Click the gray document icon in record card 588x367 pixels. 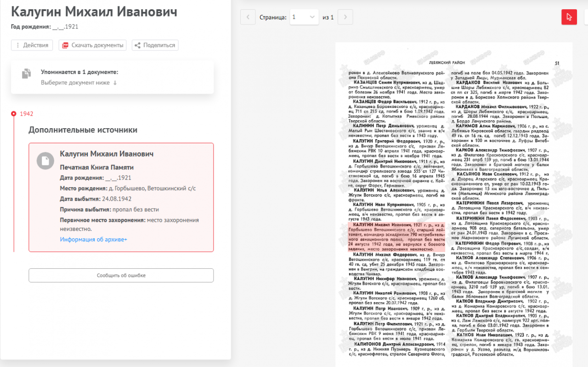pos(45,161)
